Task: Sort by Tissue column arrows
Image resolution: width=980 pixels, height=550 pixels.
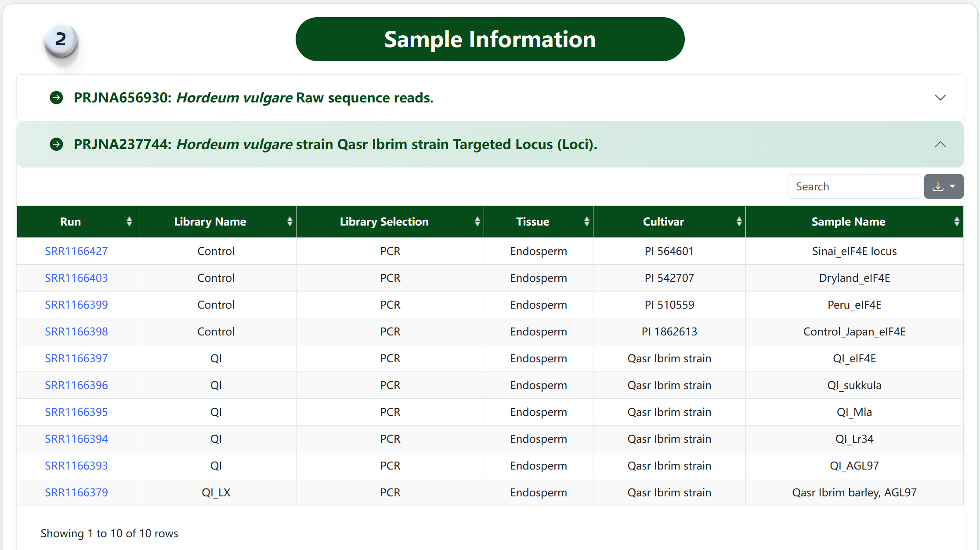Action: [x=586, y=222]
